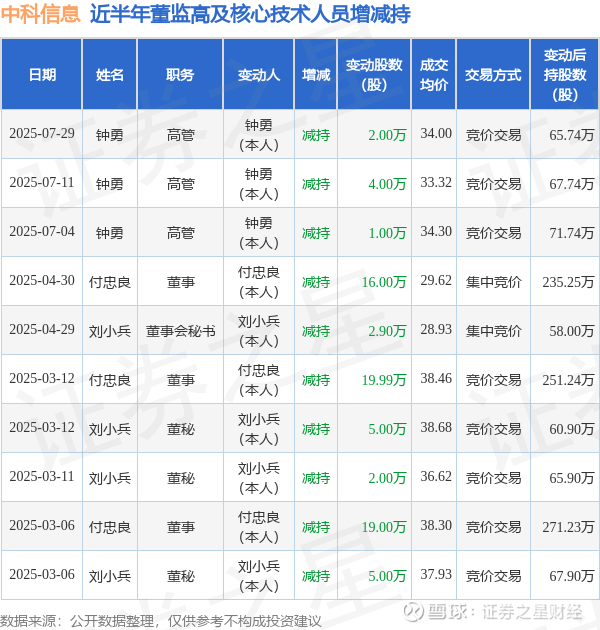Click 钟勇 name in the 2025-07-29 row
The image size is (600, 630).
tap(109, 135)
